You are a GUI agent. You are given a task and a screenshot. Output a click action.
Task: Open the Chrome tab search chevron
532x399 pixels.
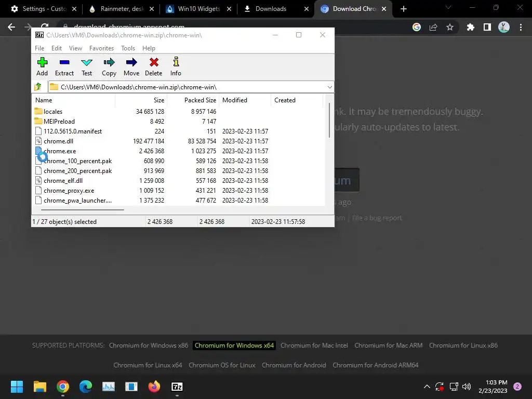[x=448, y=7]
